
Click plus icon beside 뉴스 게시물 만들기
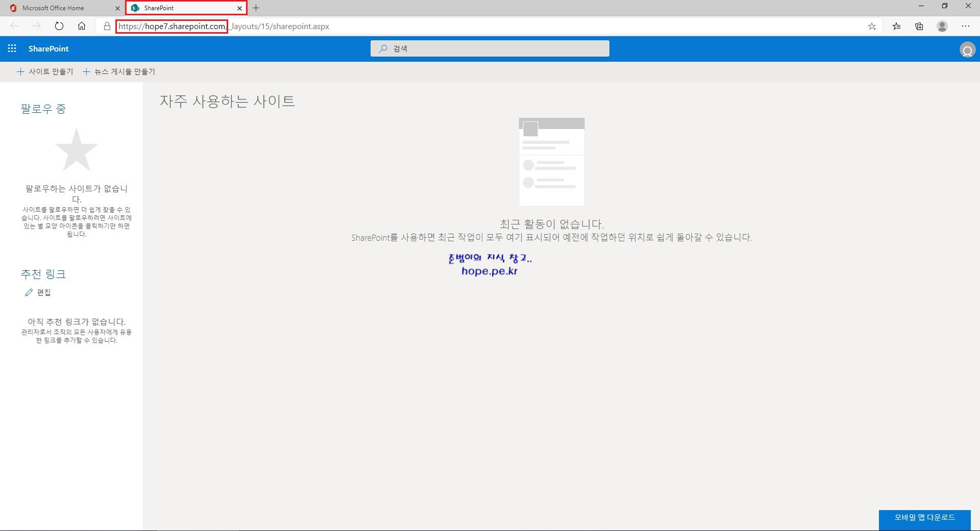[86, 72]
